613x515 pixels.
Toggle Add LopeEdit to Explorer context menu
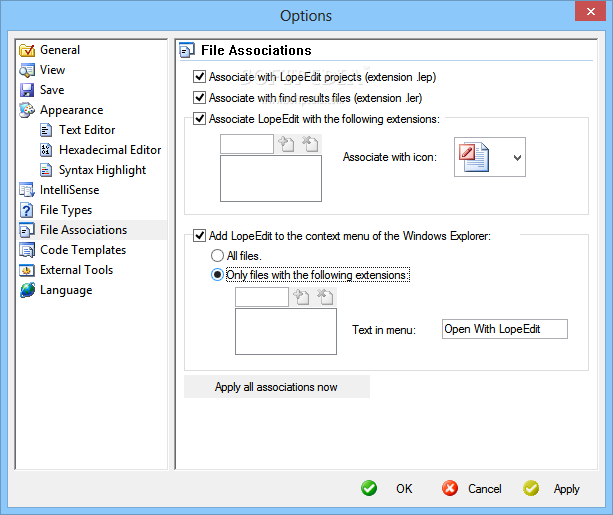coord(199,236)
